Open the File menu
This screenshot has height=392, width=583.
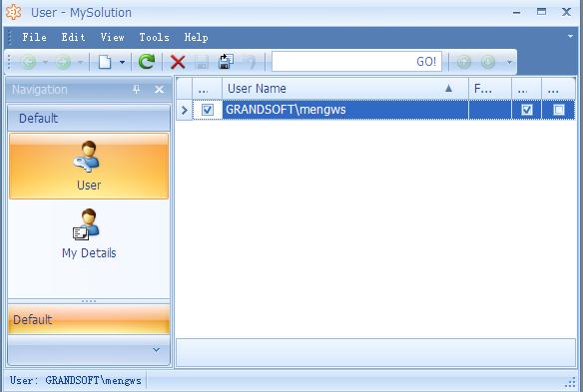(x=35, y=37)
